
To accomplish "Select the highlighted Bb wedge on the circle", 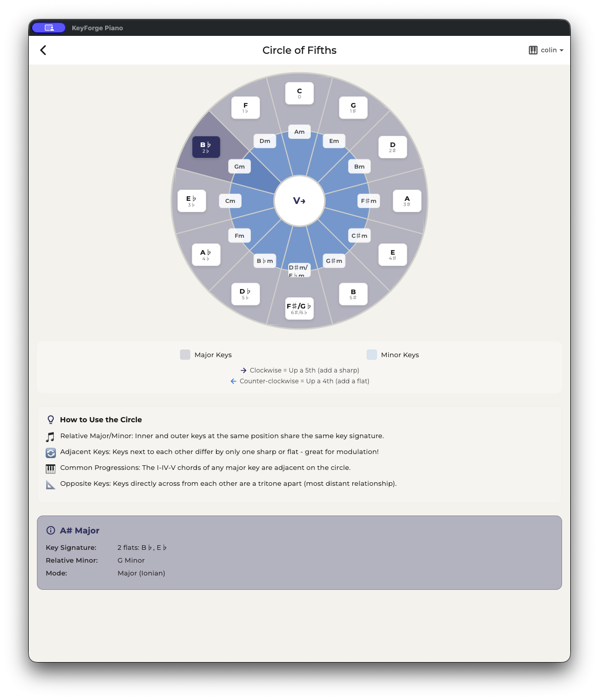I will point(205,147).
